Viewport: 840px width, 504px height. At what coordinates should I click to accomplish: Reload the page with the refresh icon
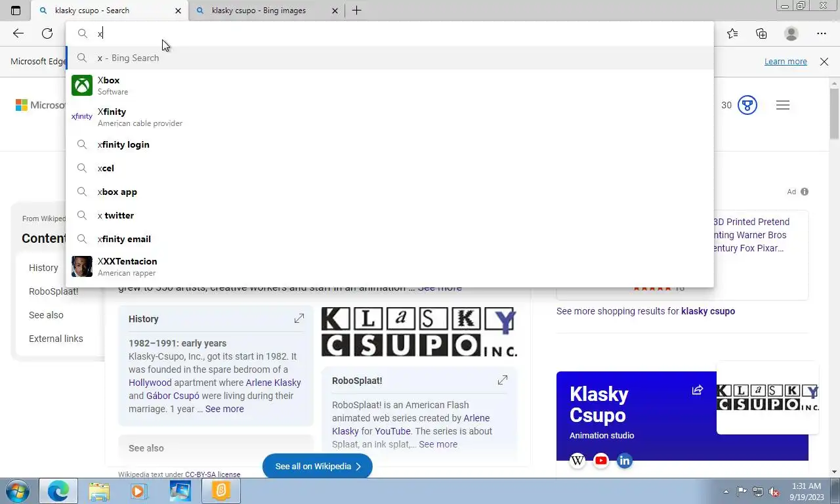tap(47, 33)
